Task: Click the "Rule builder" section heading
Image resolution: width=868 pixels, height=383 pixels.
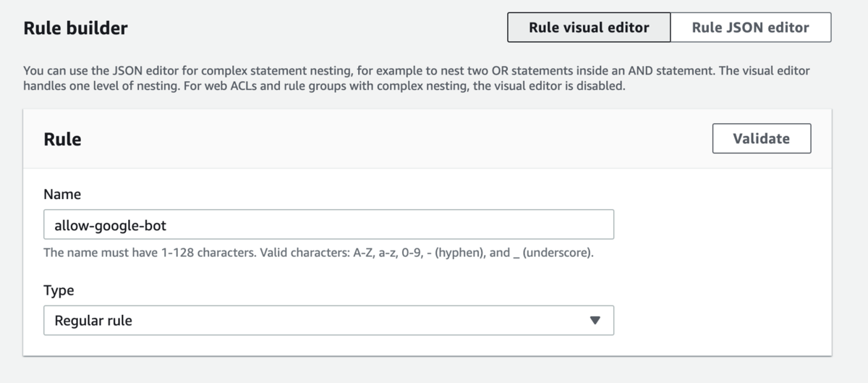Action: click(x=75, y=28)
